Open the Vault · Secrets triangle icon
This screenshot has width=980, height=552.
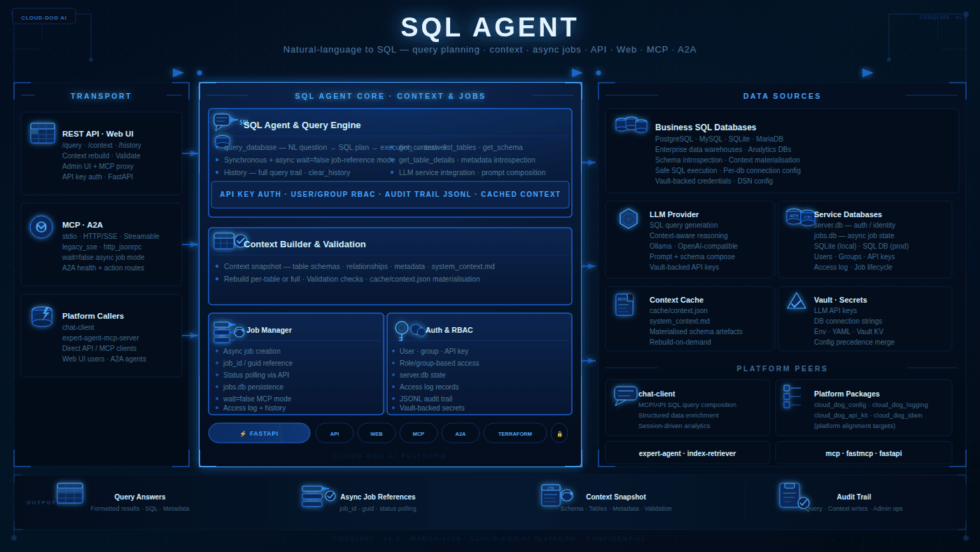point(797,300)
